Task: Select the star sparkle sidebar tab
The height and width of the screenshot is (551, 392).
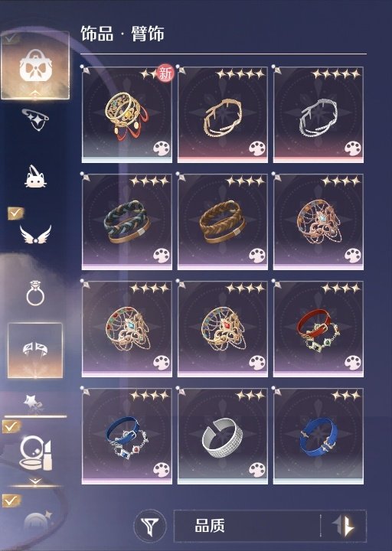Action: tap(34, 403)
